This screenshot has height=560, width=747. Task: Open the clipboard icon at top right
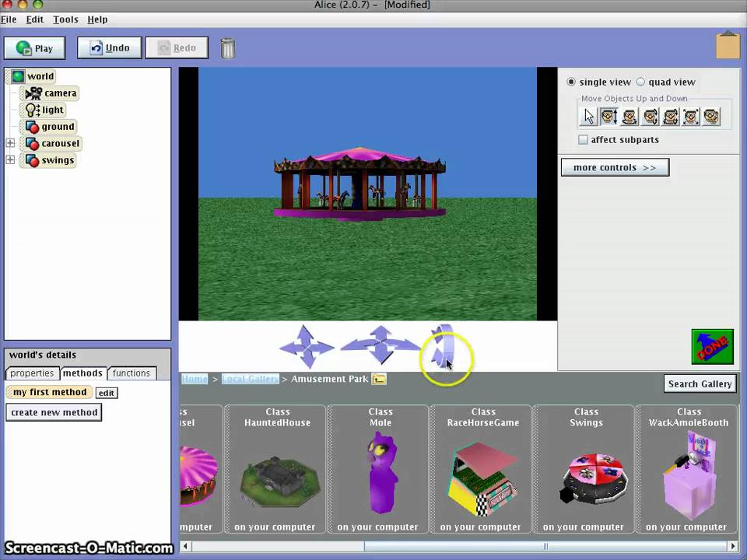[728, 45]
